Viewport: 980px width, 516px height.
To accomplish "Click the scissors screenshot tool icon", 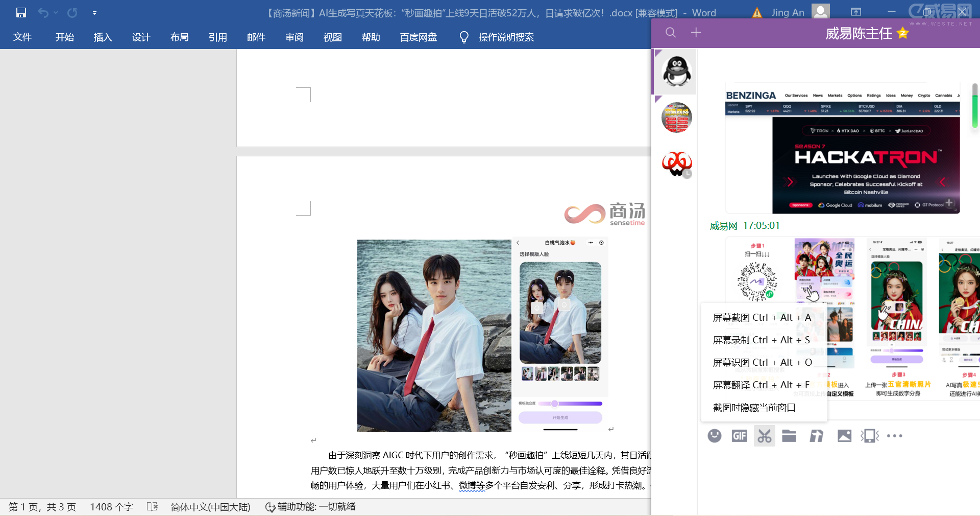I will 764,436.
